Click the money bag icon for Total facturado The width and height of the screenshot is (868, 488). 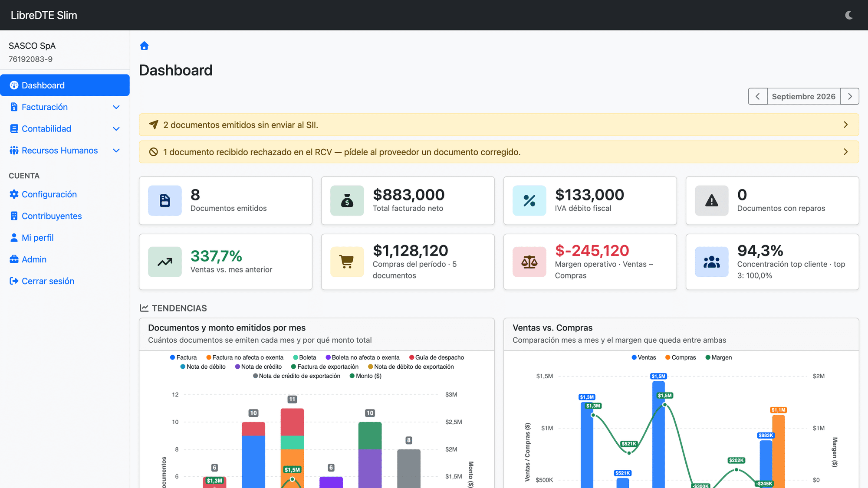point(347,201)
